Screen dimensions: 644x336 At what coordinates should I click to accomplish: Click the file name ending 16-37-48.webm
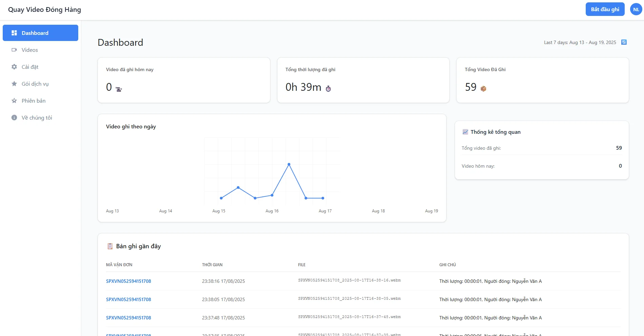click(349, 317)
